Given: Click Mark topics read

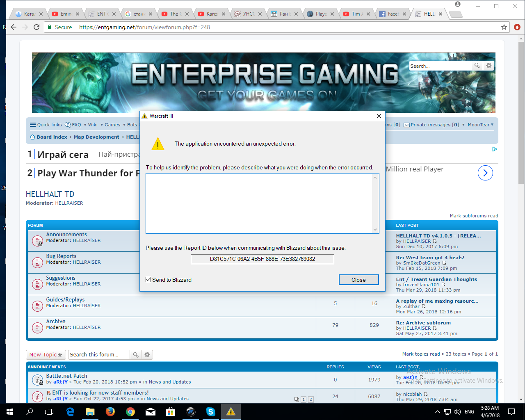Looking at the screenshot, I should coord(421,354).
